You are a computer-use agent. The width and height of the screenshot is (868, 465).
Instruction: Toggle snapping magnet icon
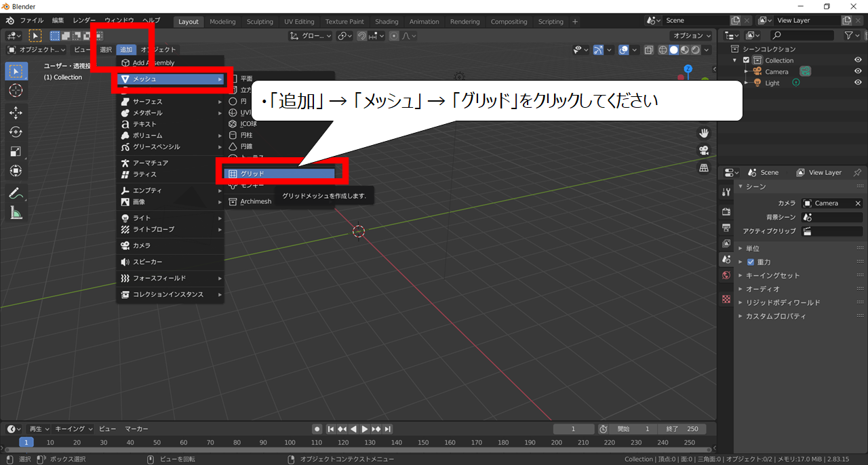pos(362,36)
